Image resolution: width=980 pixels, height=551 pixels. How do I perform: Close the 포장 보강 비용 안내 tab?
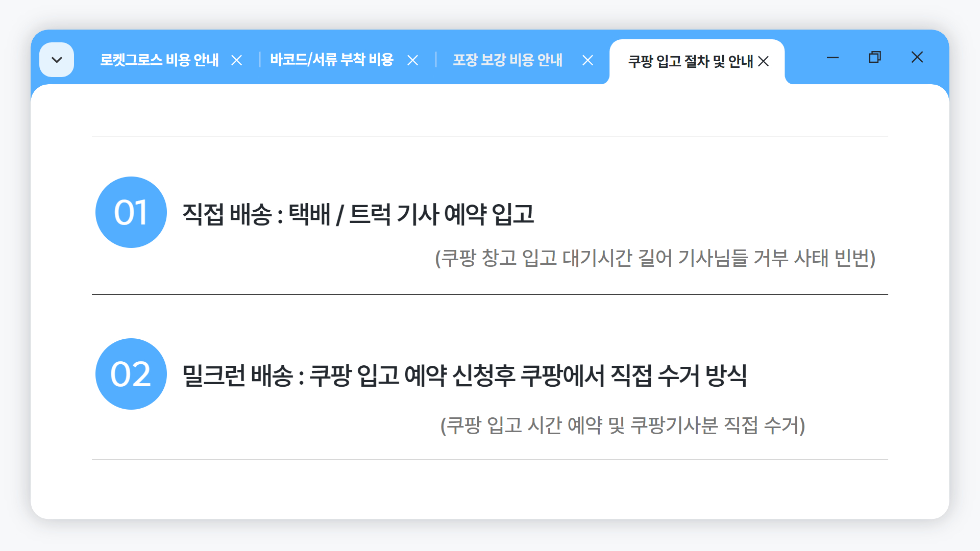[588, 61]
